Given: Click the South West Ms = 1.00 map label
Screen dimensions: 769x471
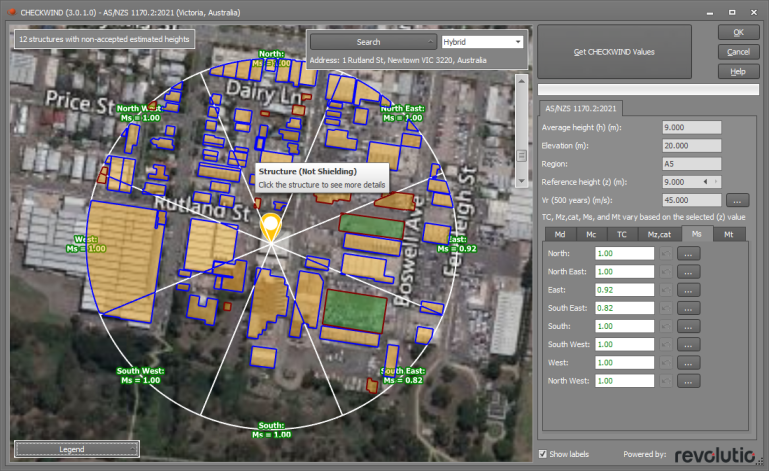Looking at the screenshot, I should (x=140, y=376).
